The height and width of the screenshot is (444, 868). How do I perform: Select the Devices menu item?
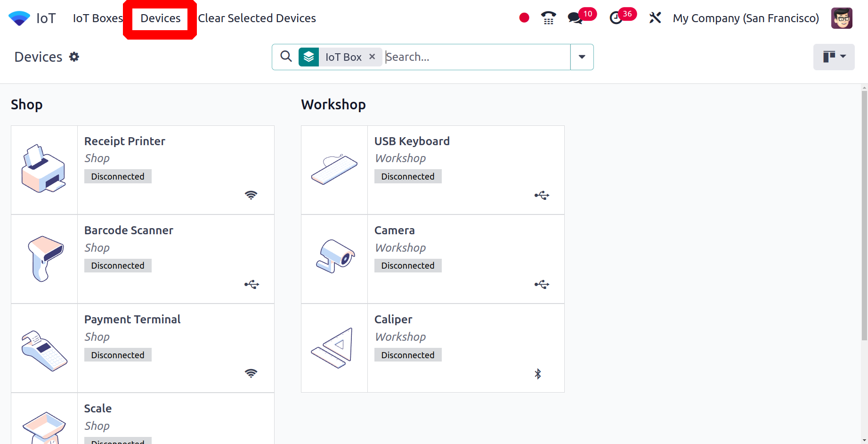(x=160, y=18)
